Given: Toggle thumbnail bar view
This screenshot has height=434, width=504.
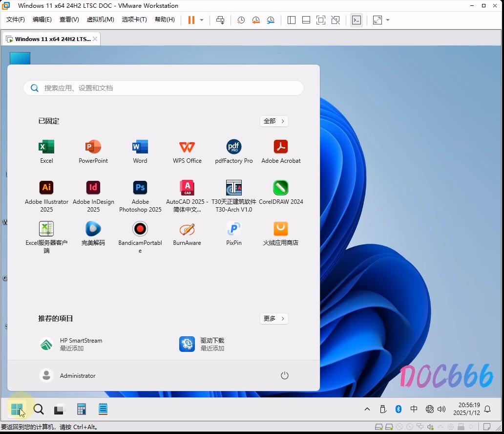Looking at the screenshot, I should pos(306,20).
